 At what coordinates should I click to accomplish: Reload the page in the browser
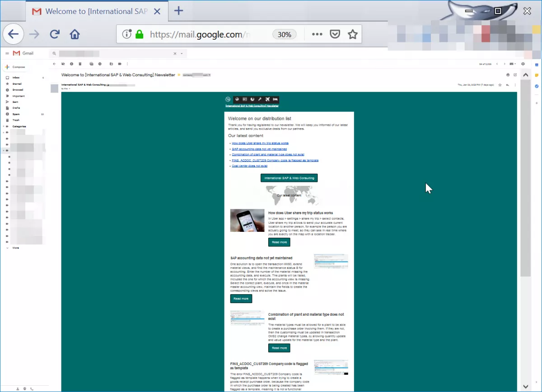(55, 34)
